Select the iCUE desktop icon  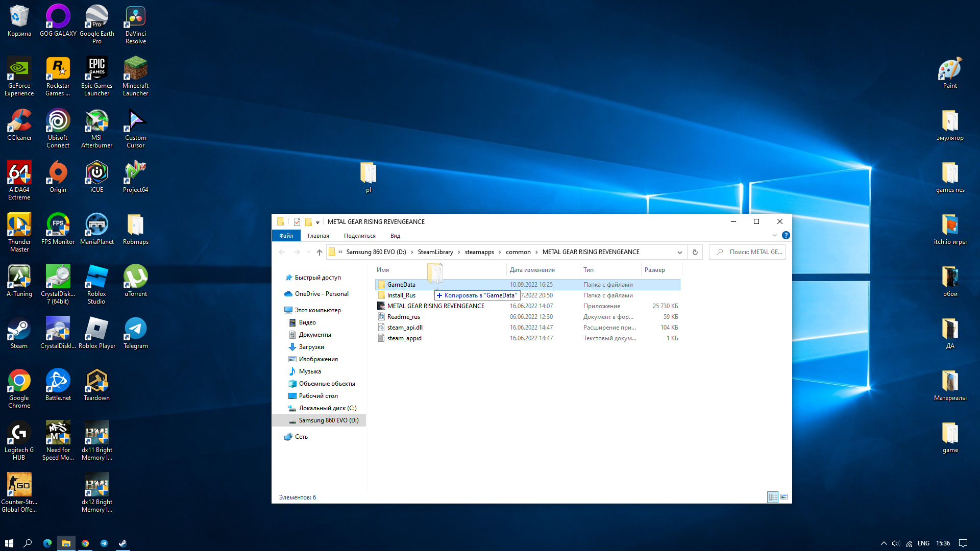tap(97, 177)
